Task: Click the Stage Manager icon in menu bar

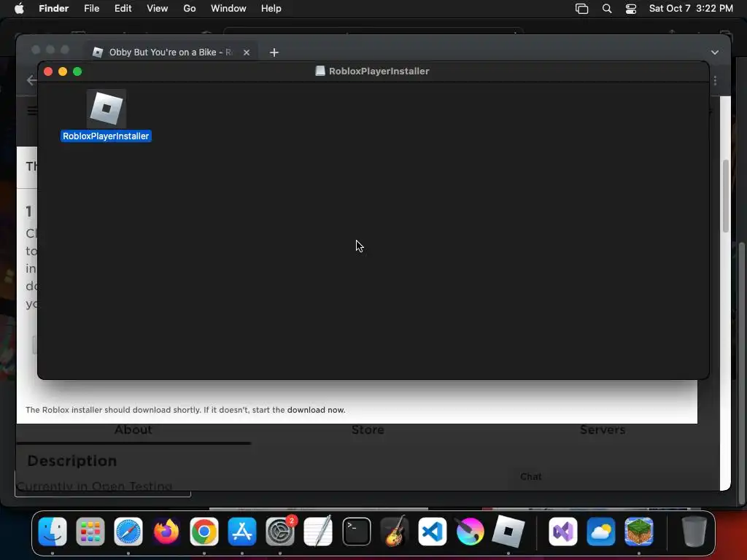Action: pyautogui.click(x=581, y=9)
